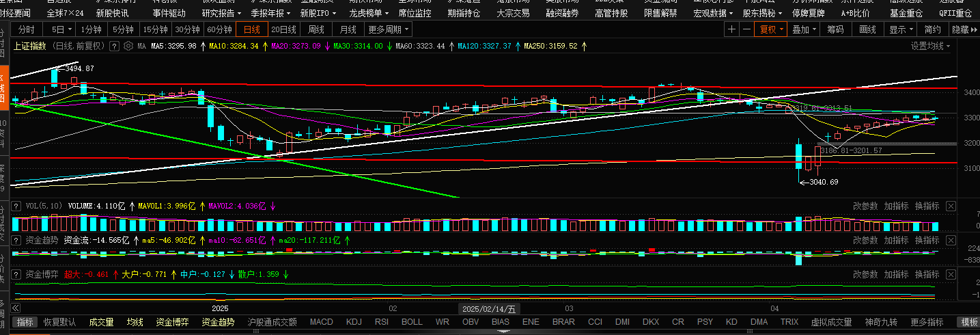This screenshot has width=980, height=335.
Task: Close the 资金博弈 indicator panel
Action: point(951,275)
